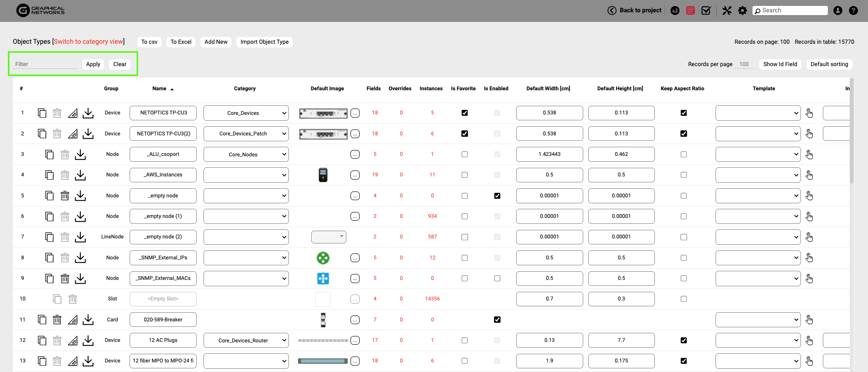Click the Instances column header
This screenshot has height=372, width=868.
(431, 88)
